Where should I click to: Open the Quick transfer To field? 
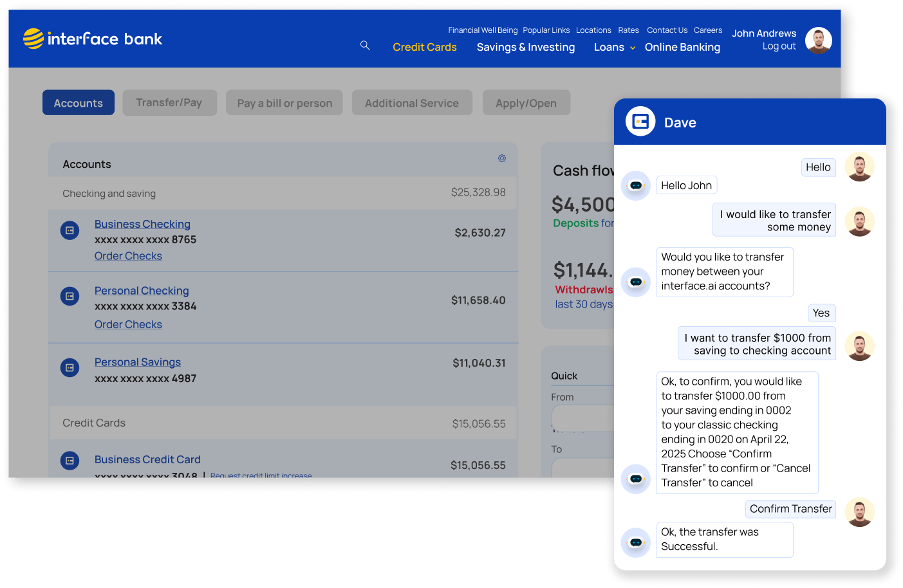pyautogui.click(x=582, y=467)
